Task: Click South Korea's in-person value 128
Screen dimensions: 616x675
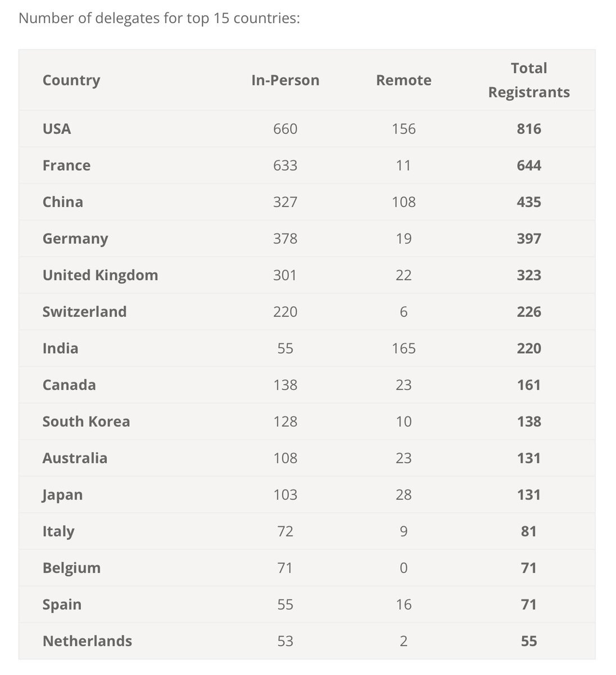Action: coord(286,421)
